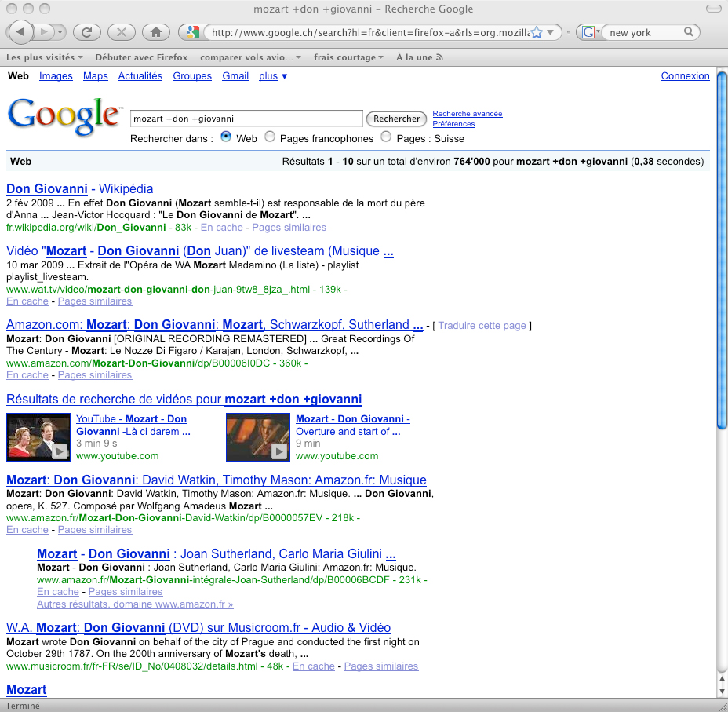
Task: Bookmark this page with the star icon
Action: pos(537,32)
